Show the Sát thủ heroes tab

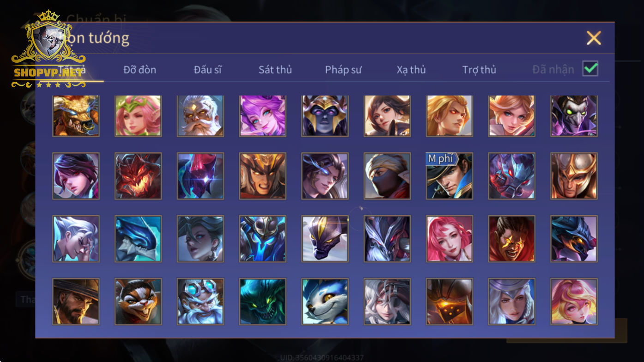point(275,70)
